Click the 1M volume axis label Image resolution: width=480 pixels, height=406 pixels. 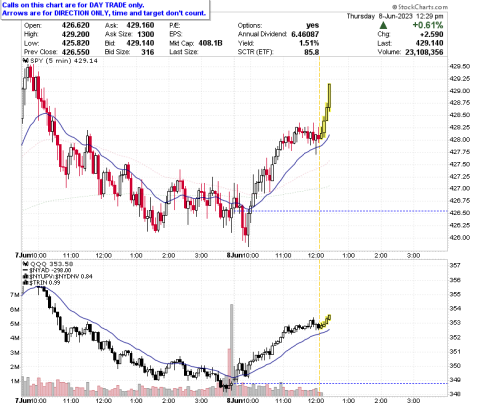click(15, 381)
